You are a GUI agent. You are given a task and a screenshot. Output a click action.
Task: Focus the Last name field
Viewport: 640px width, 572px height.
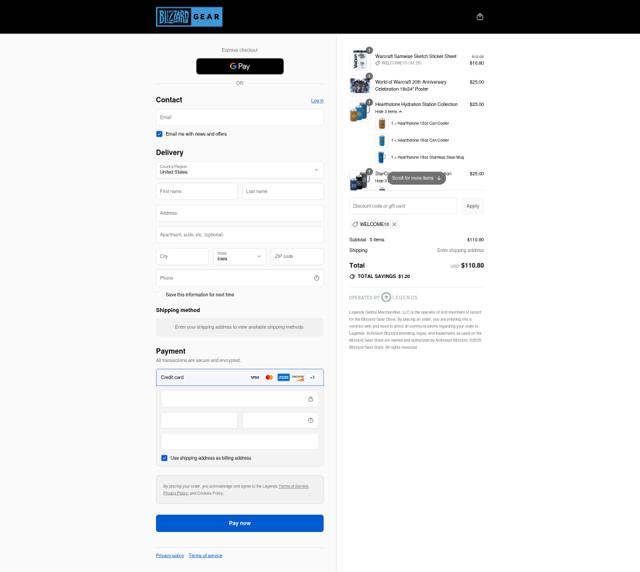coord(282,191)
